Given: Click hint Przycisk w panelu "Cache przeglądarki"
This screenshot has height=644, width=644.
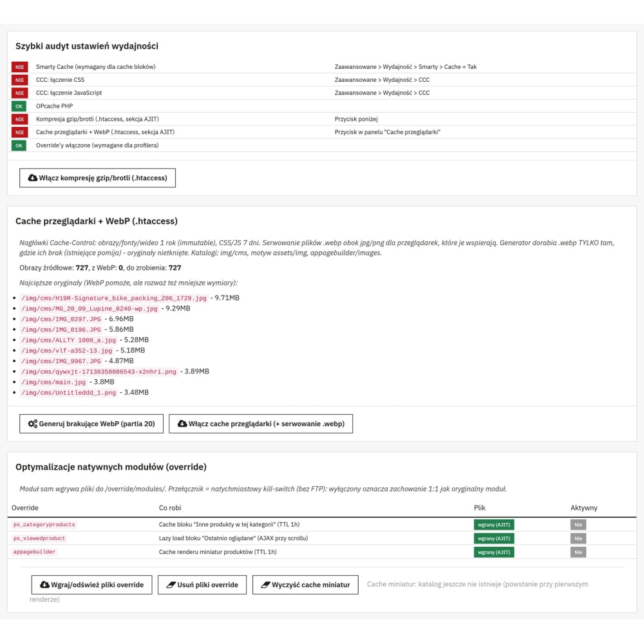Looking at the screenshot, I should click(x=387, y=132).
